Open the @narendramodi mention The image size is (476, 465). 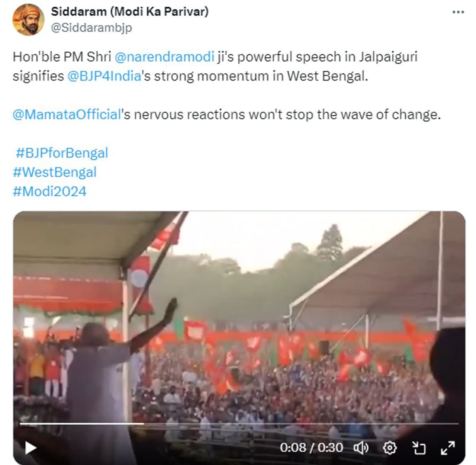coord(164,57)
